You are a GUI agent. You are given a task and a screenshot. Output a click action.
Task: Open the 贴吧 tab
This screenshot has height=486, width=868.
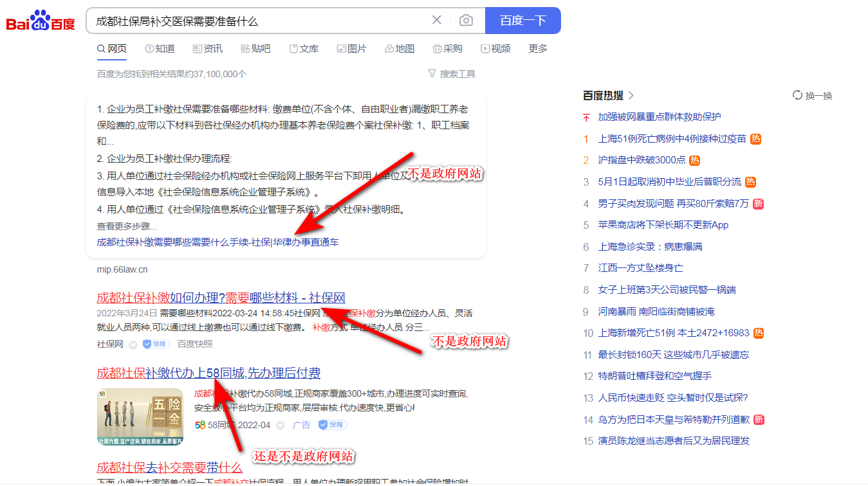point(255,49)
